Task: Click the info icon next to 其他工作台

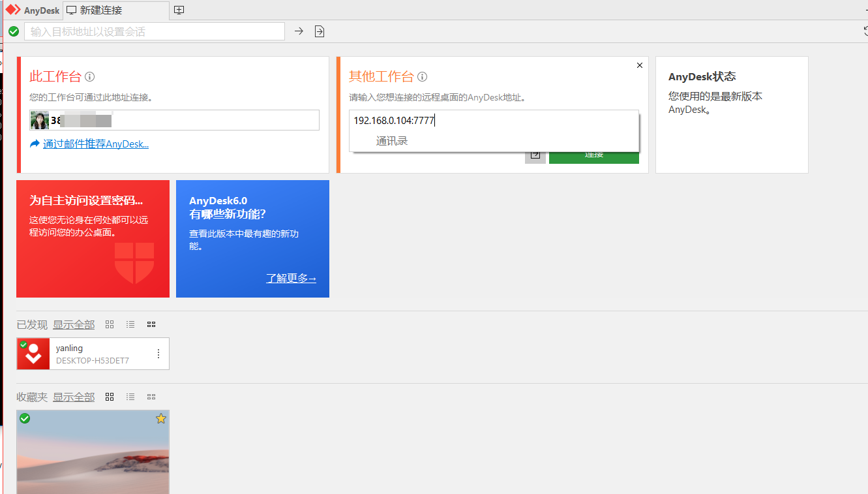Action: pyautogui.click(x=422, y=76)
